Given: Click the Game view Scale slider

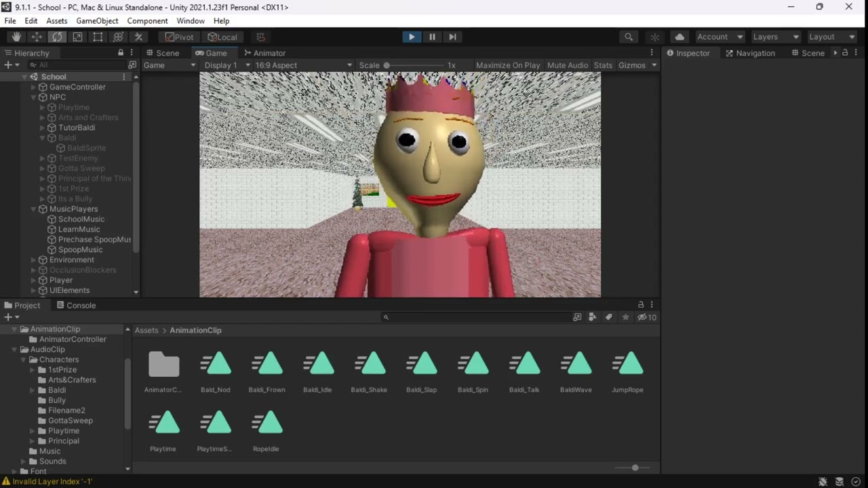Looking at the screenshot, I should (x=414, y=65).
